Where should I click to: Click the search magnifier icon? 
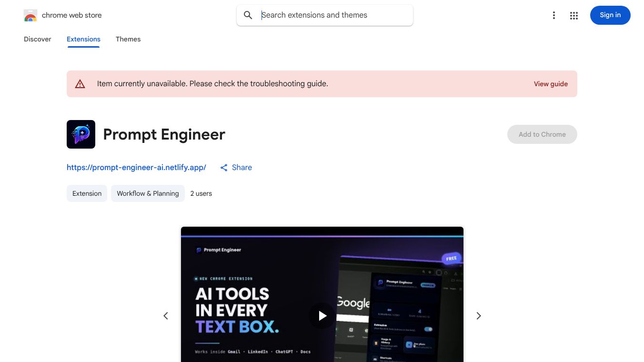click(248, 15)
